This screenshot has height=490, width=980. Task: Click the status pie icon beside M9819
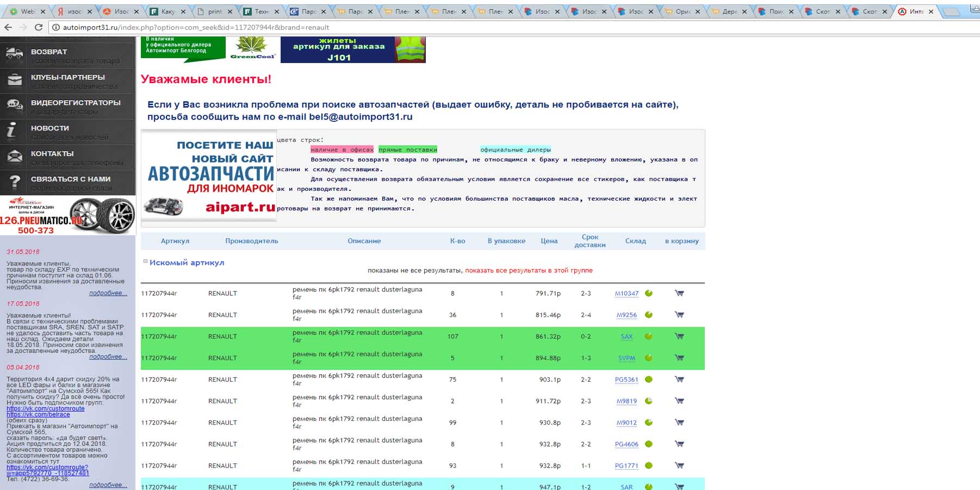click(x=649, y=401)
